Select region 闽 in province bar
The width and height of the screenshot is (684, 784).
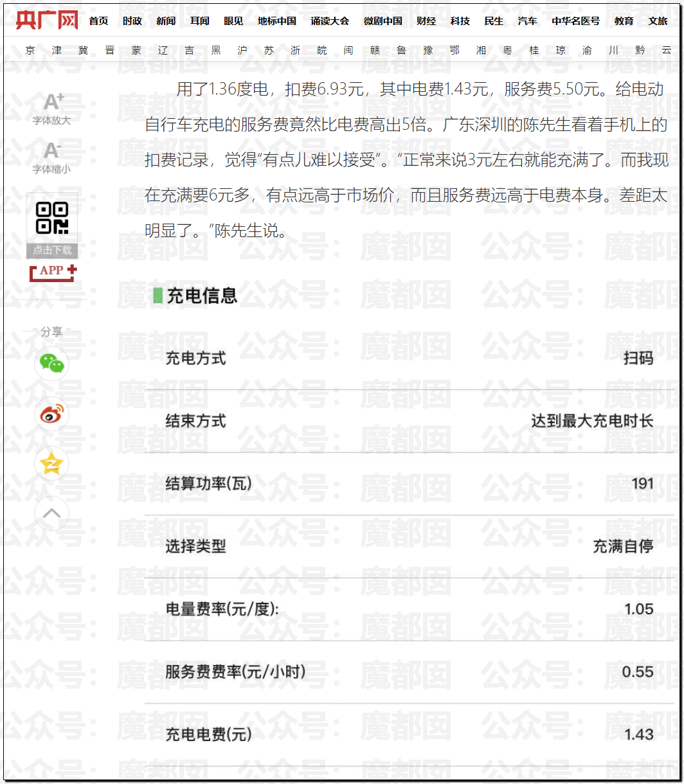(x=348, y=50)
